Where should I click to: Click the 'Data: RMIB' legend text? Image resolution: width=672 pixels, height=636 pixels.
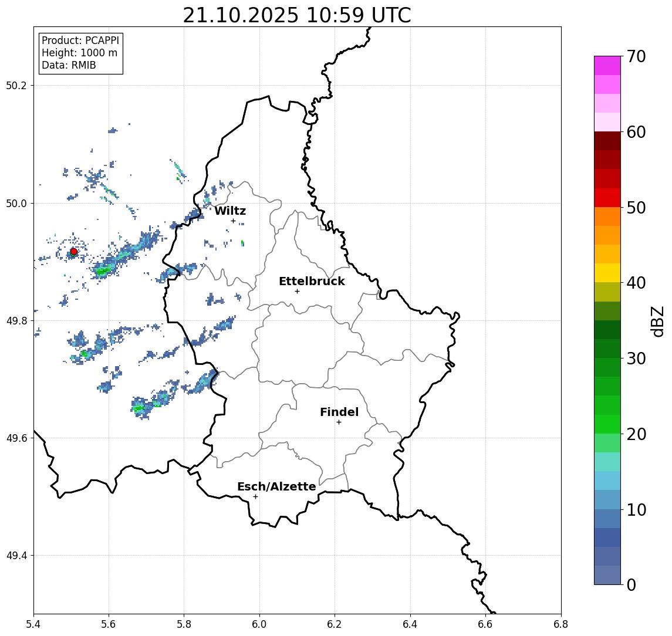click(69, 65)
